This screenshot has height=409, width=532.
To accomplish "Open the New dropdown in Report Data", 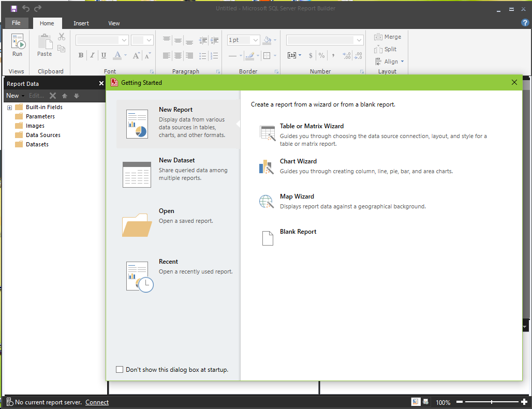I will (x=16, y=96).
